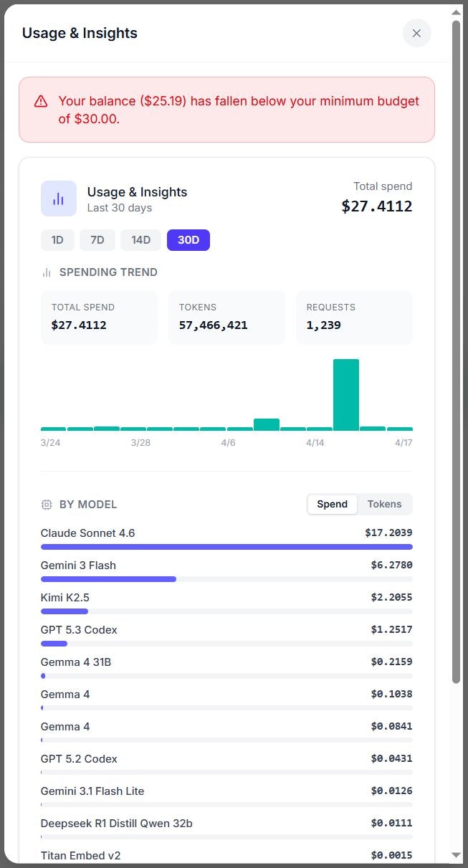
Task: Click the Claude Sonnet 4.6 spend bar
Action: click(226, 547)
